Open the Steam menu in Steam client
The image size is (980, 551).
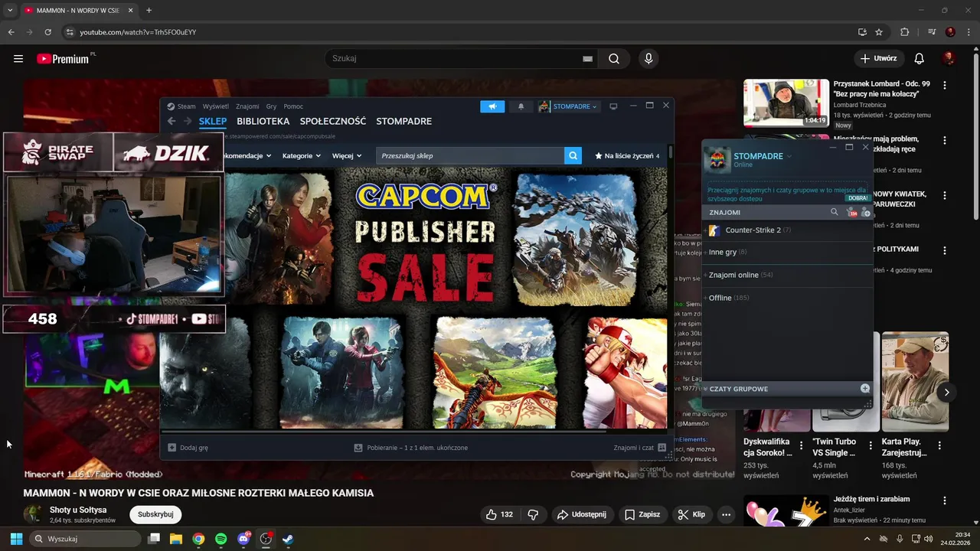click(187, 106)
